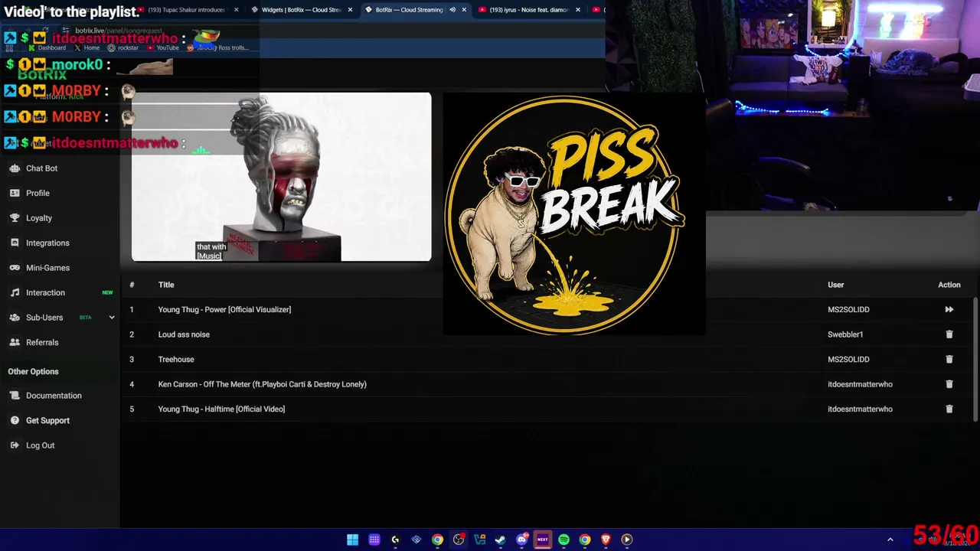Open the Documentation link
The height and width of the screenshot is (551, 980).
pos(54,396)
